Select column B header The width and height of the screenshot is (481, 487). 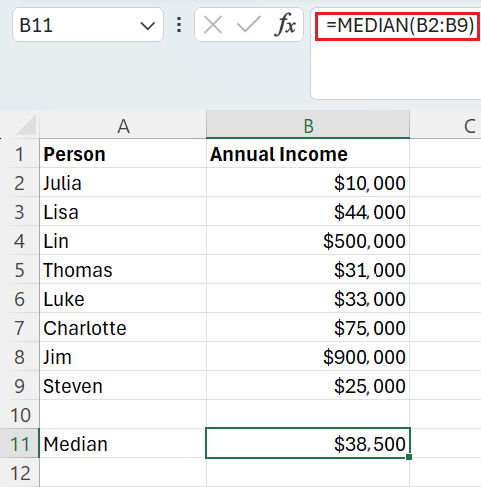coord(308,126)
